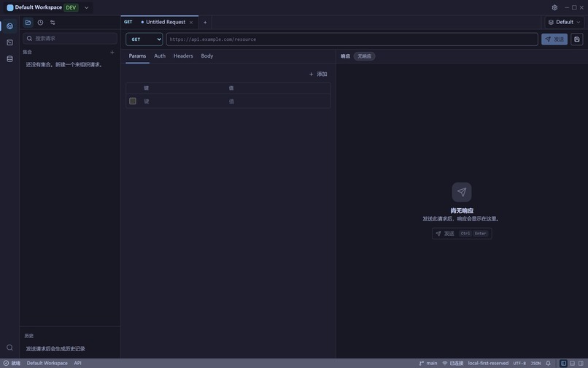Viewport: 588px width, 368px height.
Task: Save the request using the floppy disk icon
Action: tap(577, 39)
